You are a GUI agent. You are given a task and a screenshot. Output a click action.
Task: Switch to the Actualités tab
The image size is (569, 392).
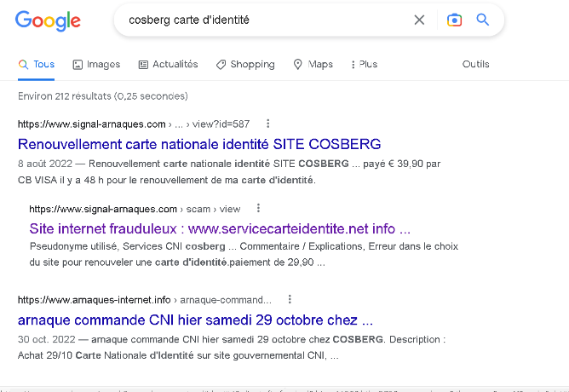pyautogui.click(x=168, y=65)
